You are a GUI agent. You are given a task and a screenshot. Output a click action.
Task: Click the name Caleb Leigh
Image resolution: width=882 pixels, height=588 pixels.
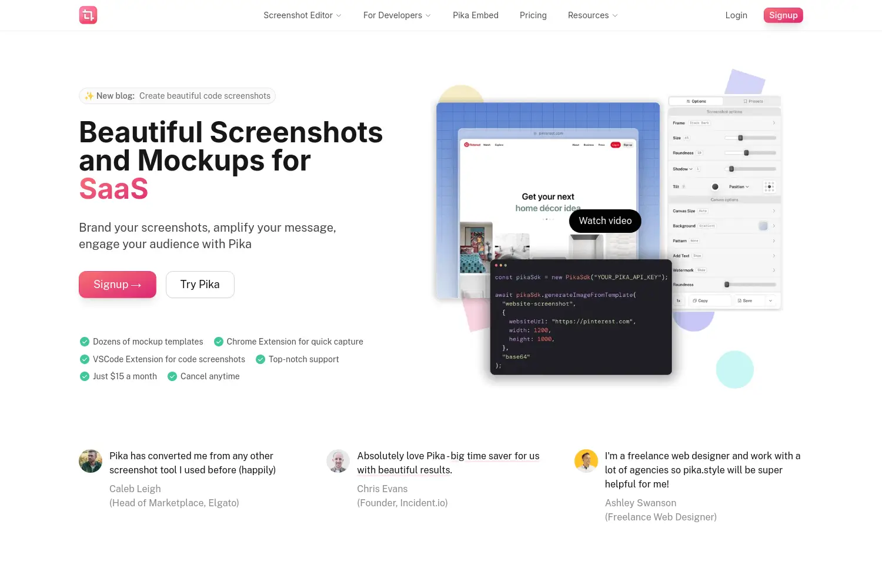click(x=135, y=489)
